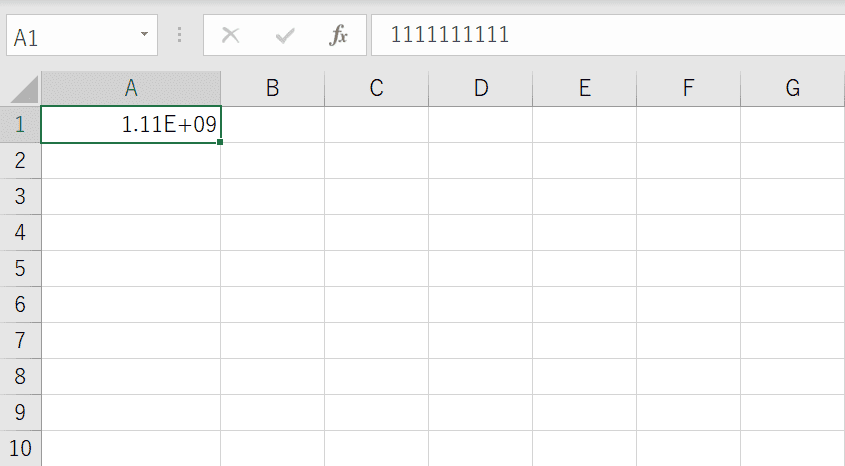Select cell E5

pos(585,268)
